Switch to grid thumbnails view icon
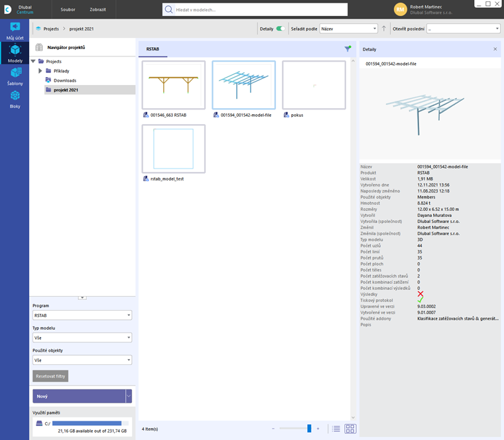504x440 pixels. pyautogui.click(x=350, y=429)
